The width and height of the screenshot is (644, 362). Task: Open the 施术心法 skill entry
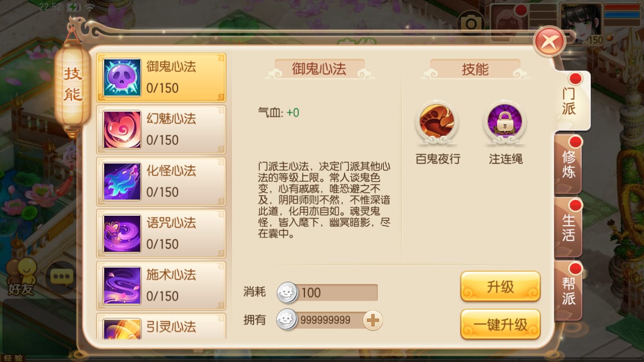pyautogui.click(x=161, y=286)
